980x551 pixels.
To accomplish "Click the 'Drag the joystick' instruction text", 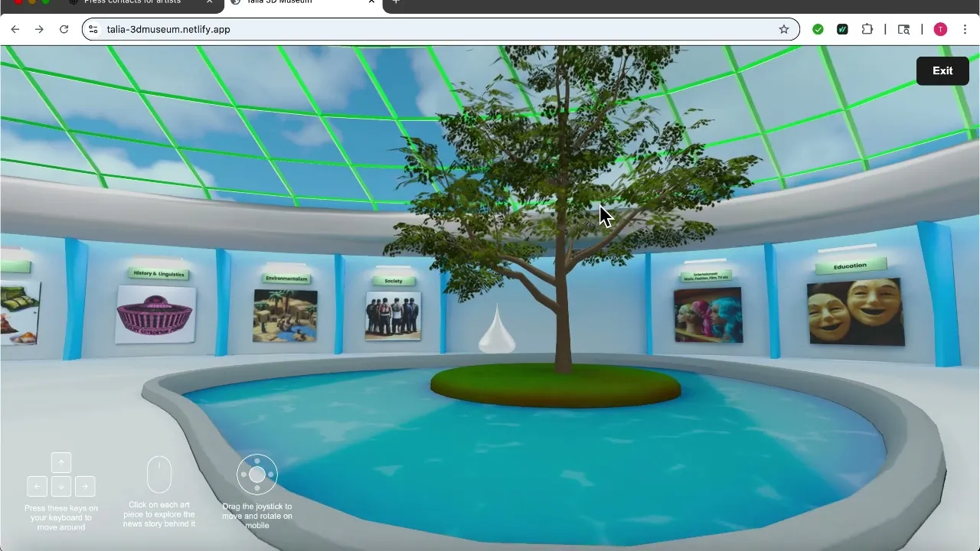I will pos(257,516).
